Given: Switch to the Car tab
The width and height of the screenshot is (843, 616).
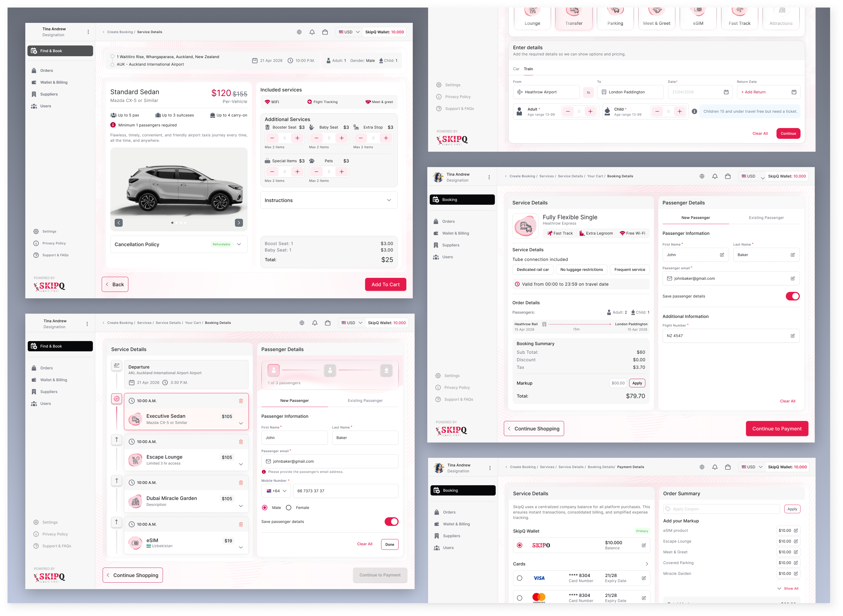Looking at the screenshot, I should [x=516, y=69].
